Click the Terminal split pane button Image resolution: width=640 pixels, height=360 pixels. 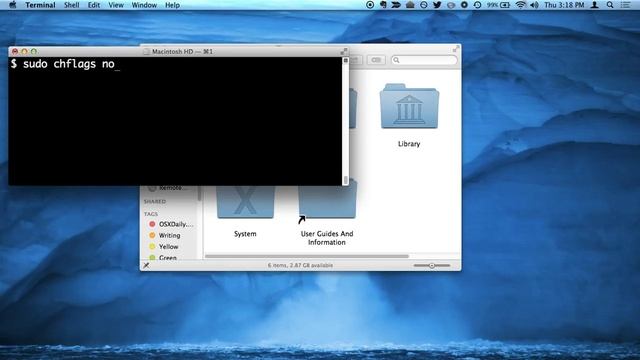(346, 60)
